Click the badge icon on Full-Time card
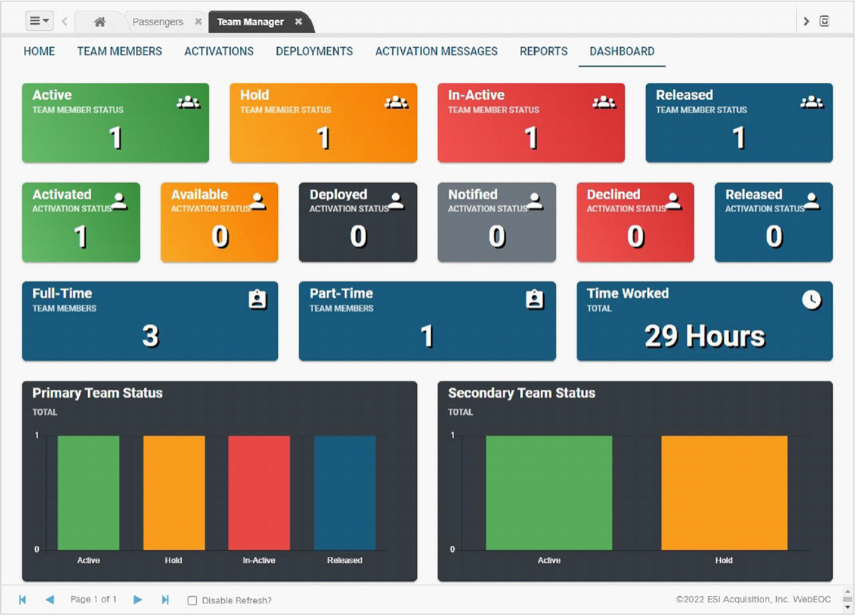The width and height of the screenshot is (859, 616). 257,299
